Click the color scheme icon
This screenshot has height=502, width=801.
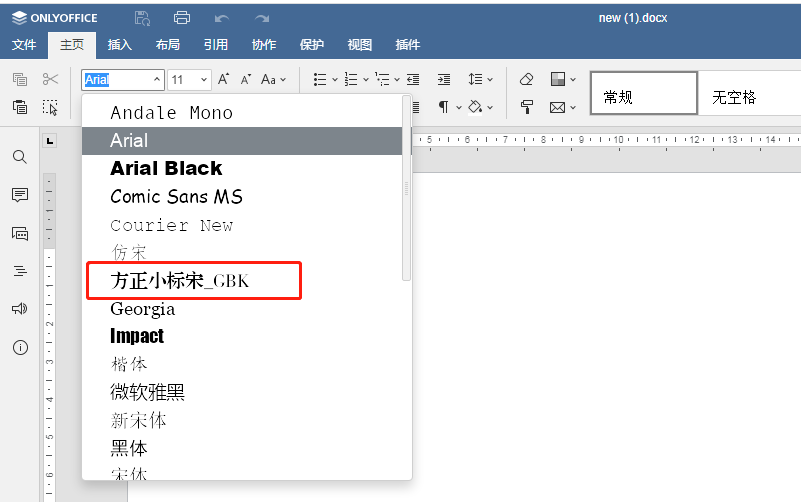click(x=558, y=79)
